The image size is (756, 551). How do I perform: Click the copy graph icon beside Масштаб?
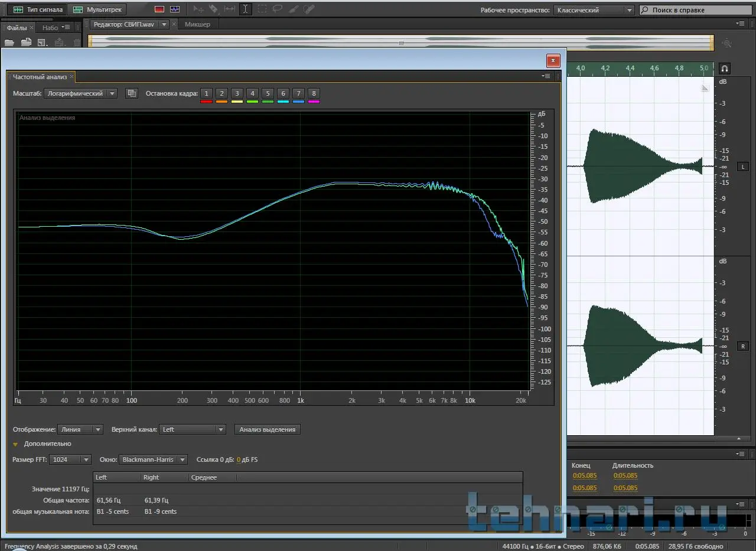[x=131, y=93]
